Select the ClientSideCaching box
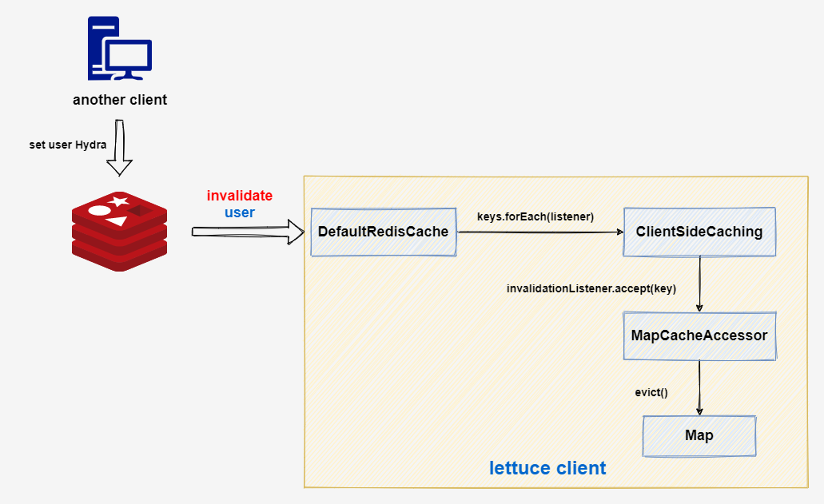 tap(699, 232)
